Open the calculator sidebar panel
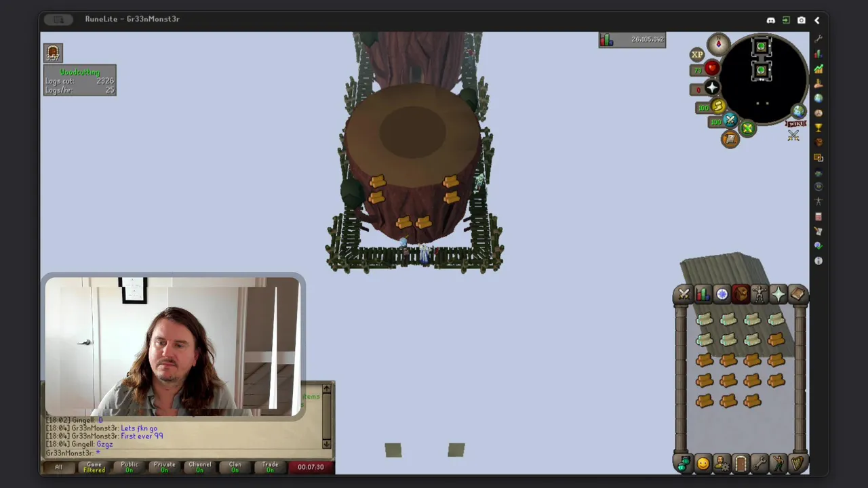This screenshot has width=868, height=488. 818,216
